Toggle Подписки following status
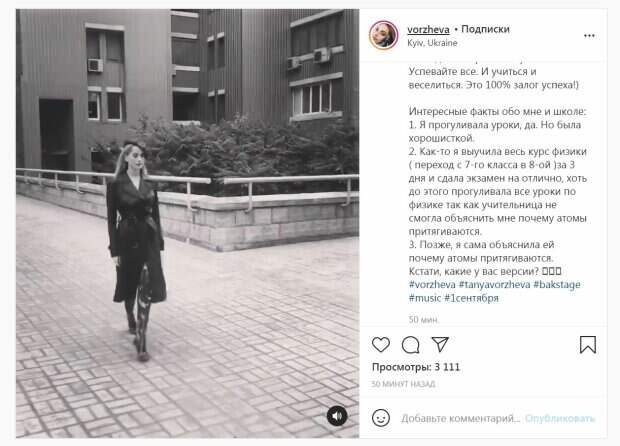 [485, 29]
